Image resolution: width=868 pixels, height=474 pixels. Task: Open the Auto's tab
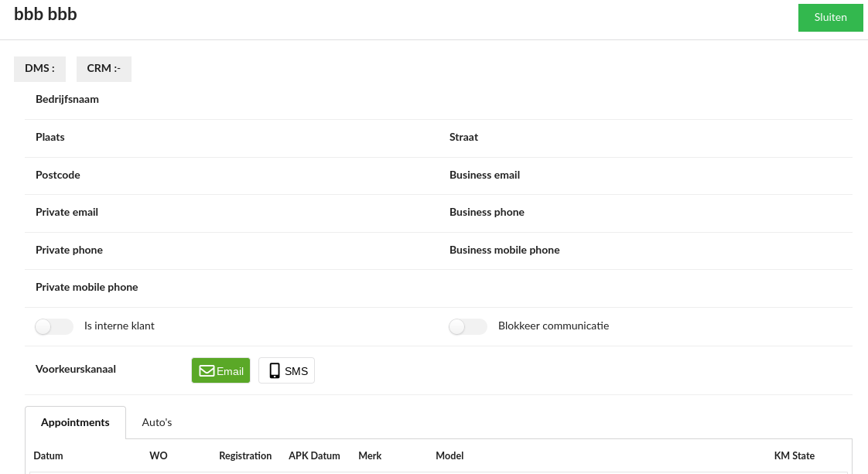(x=157, y=422)
